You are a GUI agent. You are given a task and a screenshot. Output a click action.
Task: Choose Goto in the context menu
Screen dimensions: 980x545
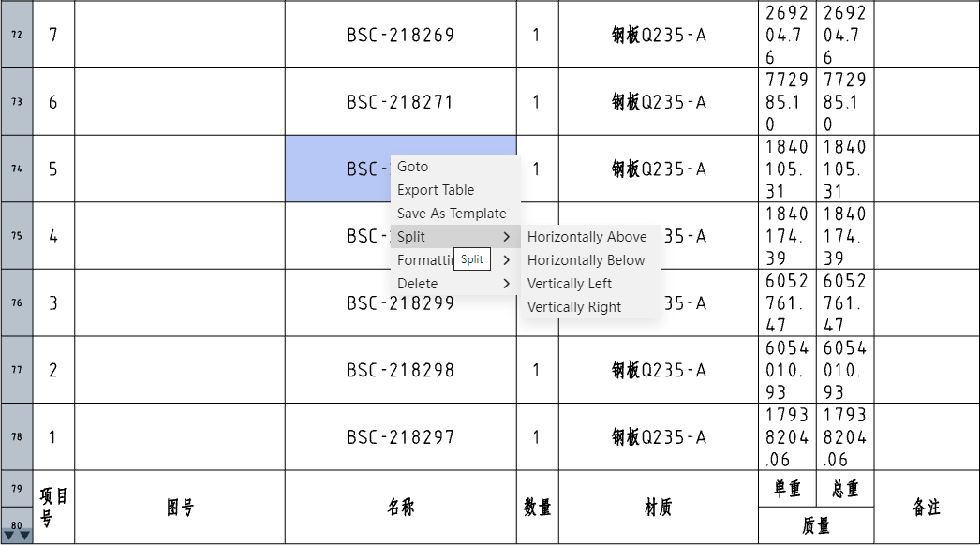pos(412,167)
